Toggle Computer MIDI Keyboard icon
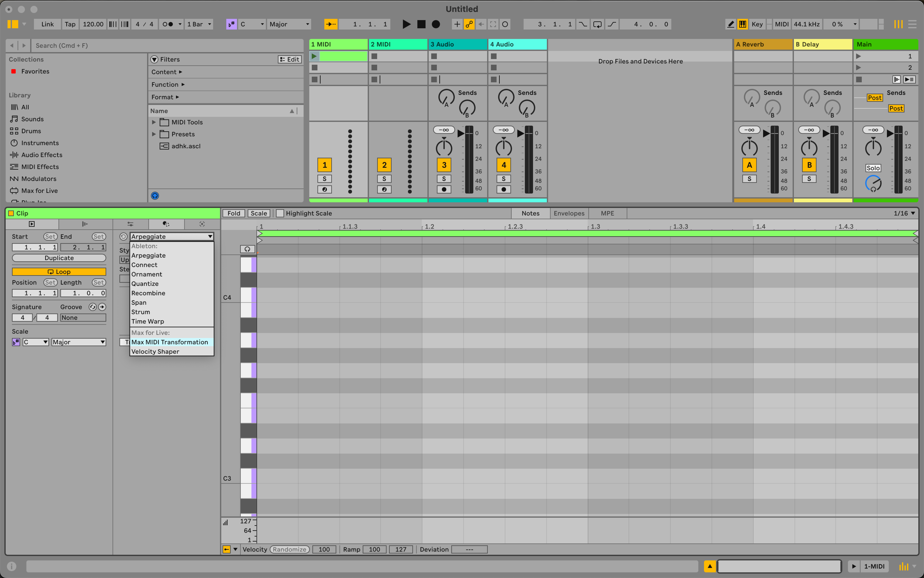The image size is (924, 578). tap(742, 24)
